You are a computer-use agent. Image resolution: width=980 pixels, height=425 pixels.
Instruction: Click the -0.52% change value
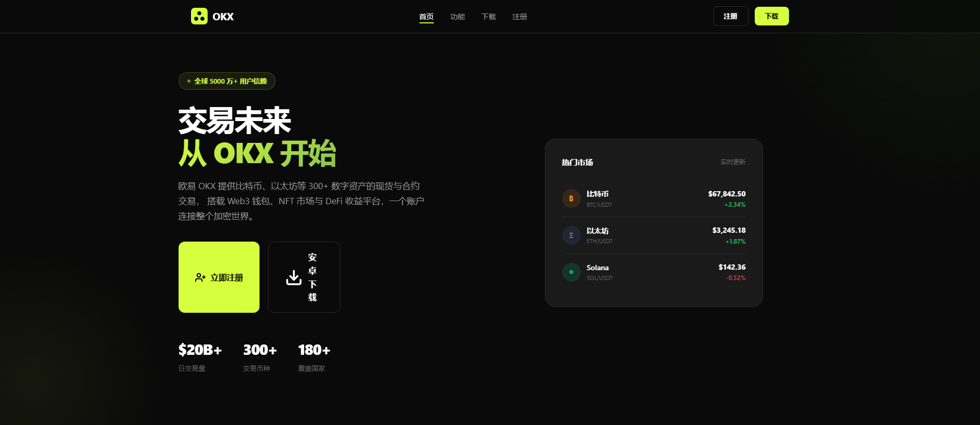pyautogui.click(x=736, y=278)
